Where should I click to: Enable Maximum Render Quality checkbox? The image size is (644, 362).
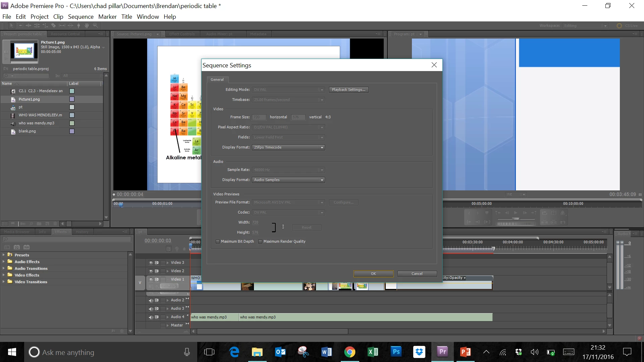pos(260,241)
